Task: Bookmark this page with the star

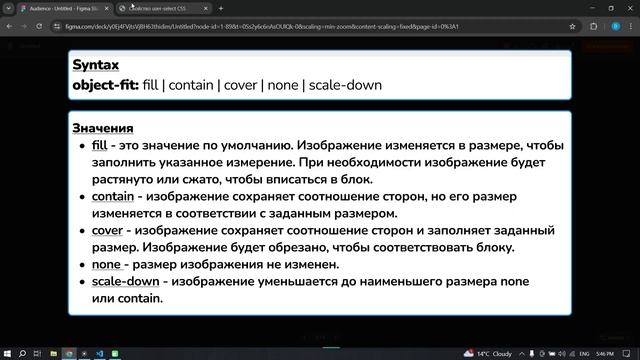Action: 572,27
